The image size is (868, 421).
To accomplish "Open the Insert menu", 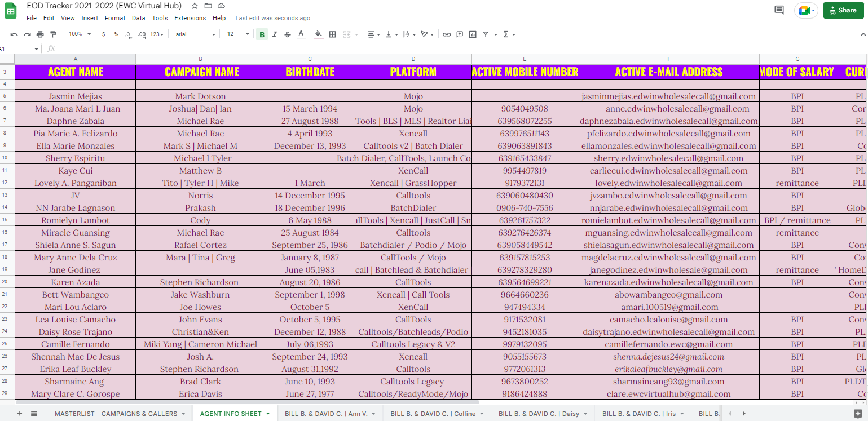I will [x=90, y=18].
